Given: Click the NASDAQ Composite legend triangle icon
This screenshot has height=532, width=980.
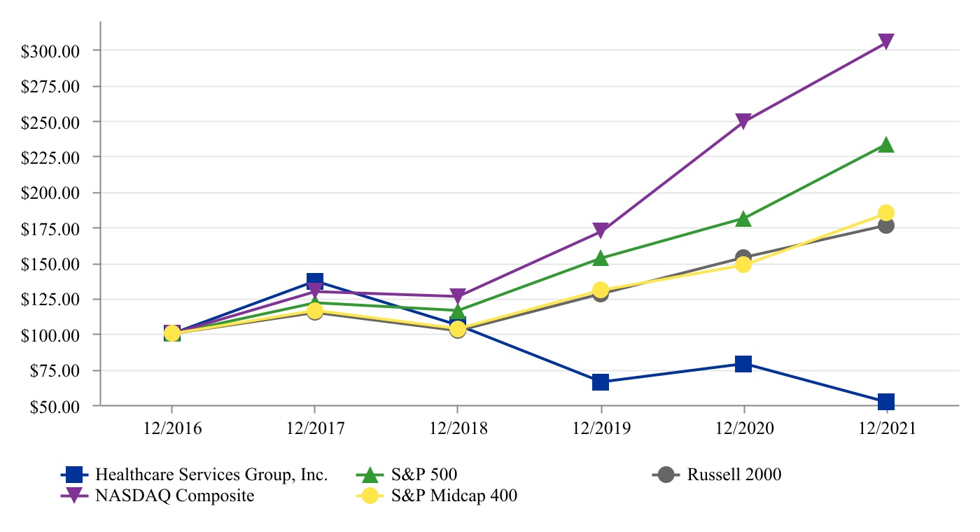Looking at the screenshot, I should click(x=73, y=496).
